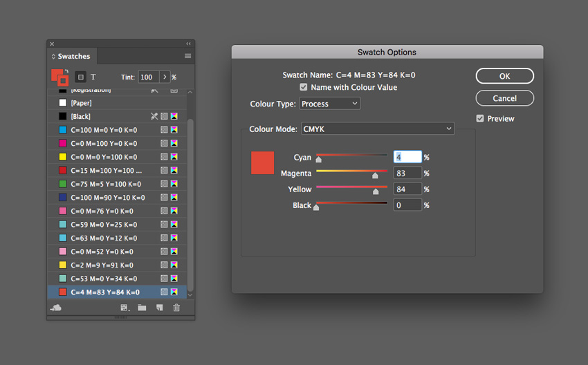
Task: Open the Swatches panel hamburger menu
Action: (x=187, y=56)
